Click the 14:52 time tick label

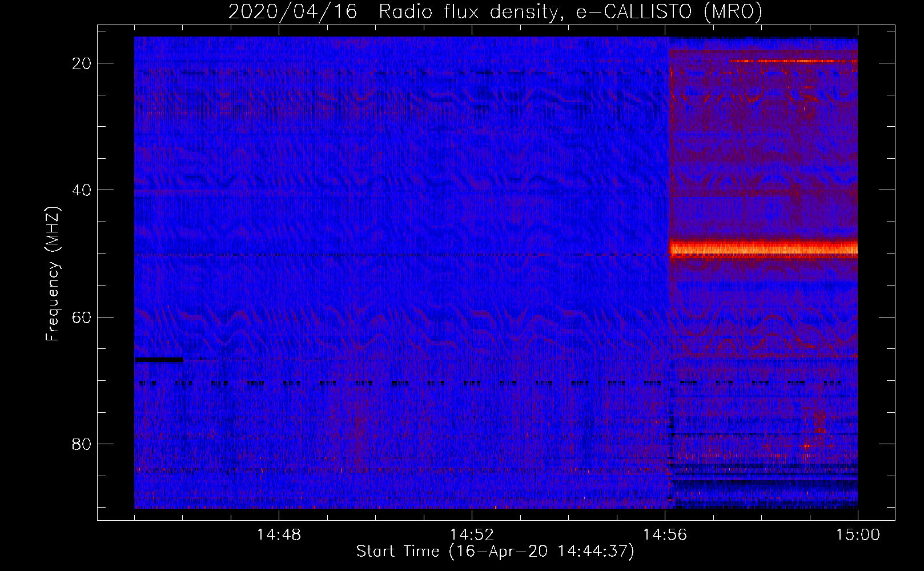coord(472,535)
